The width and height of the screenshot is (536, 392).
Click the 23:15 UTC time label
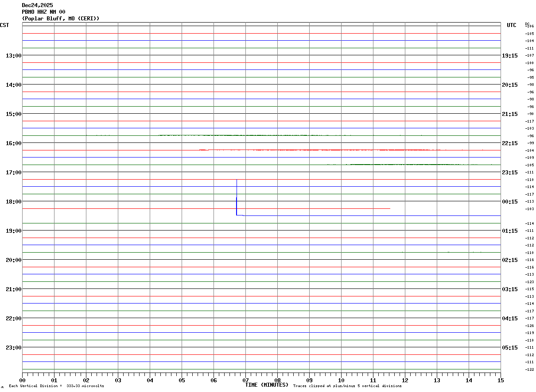pos(510,172)
